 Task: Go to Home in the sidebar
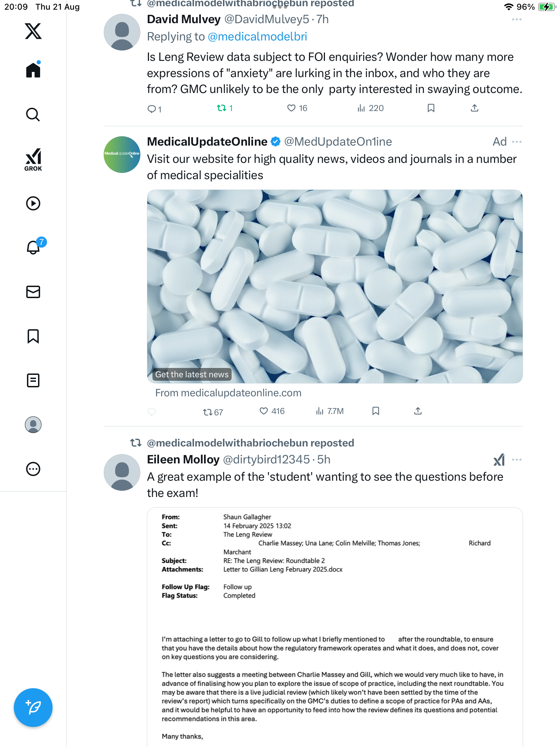[x=33, y=70]
